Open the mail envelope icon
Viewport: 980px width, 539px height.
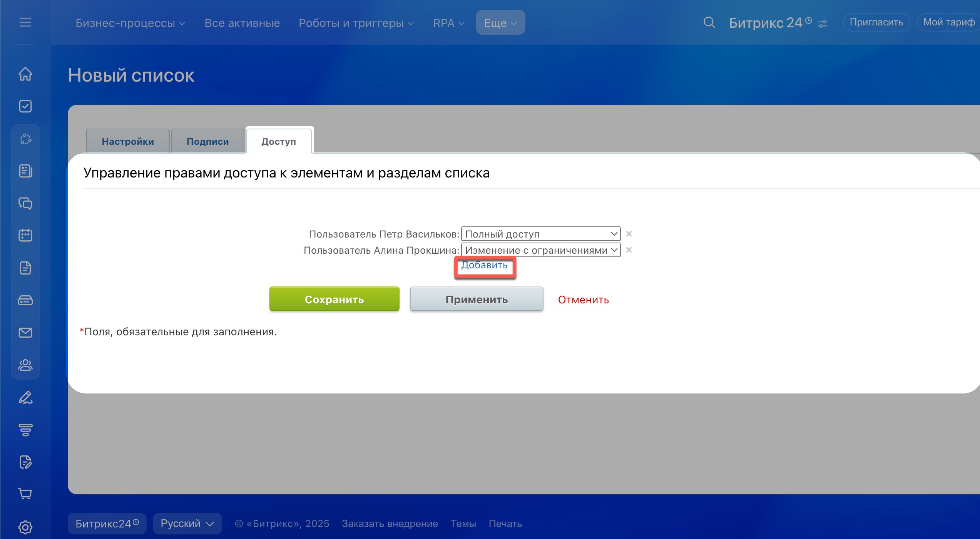(25, 333)
